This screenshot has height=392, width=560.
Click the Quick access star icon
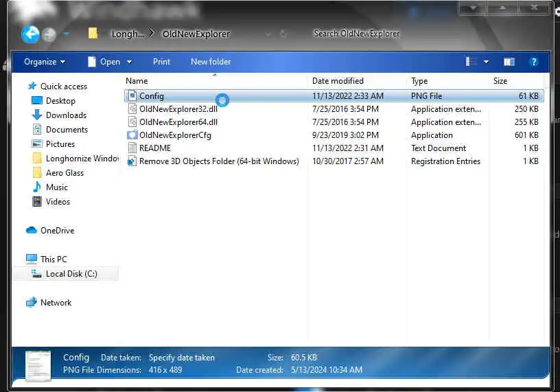point(32,86)
